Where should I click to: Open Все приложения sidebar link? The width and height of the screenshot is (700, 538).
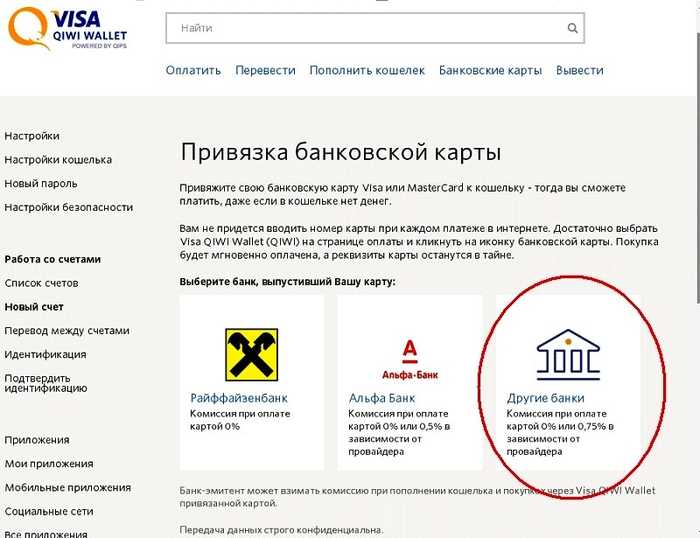46,534
